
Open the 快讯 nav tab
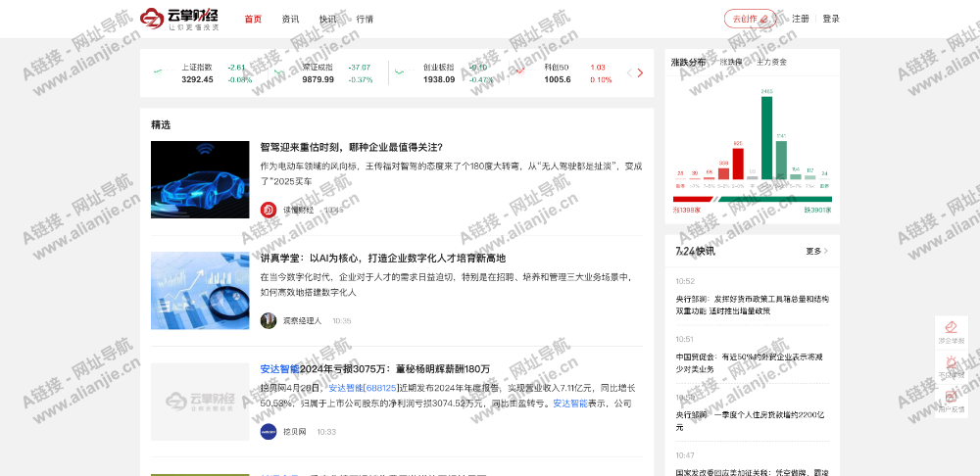[327, 19]
